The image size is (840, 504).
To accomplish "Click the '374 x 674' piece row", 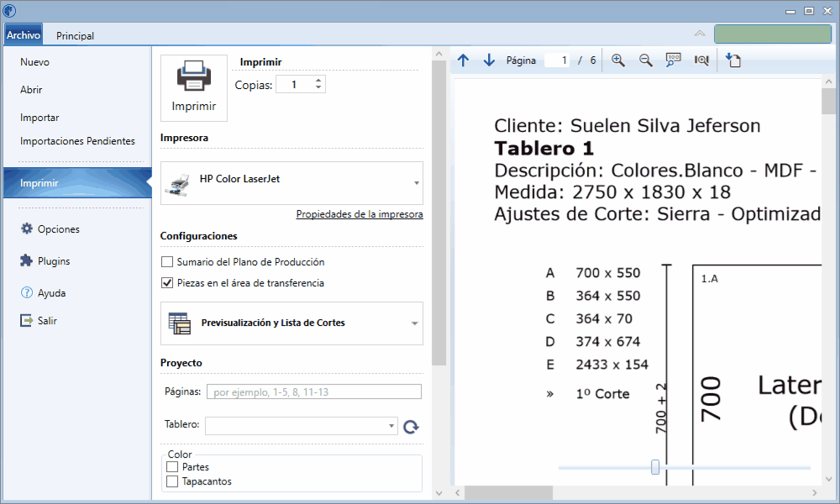I will point(608,342).
